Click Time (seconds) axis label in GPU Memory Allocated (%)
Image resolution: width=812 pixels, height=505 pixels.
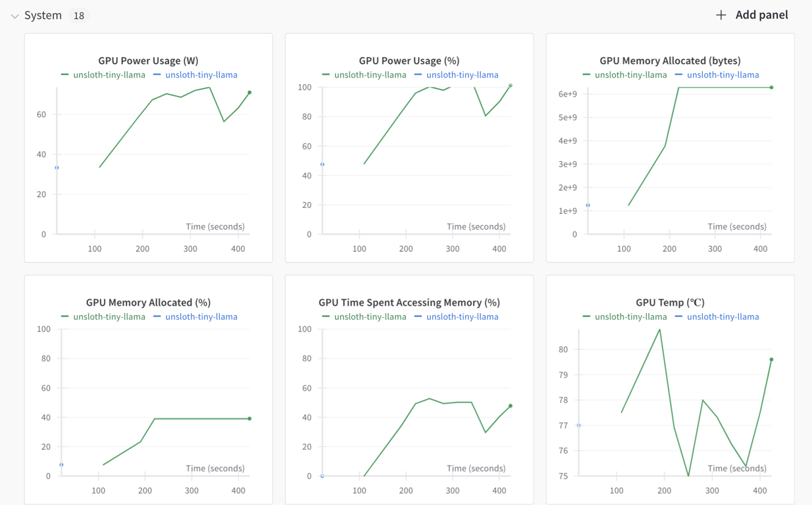215,469
